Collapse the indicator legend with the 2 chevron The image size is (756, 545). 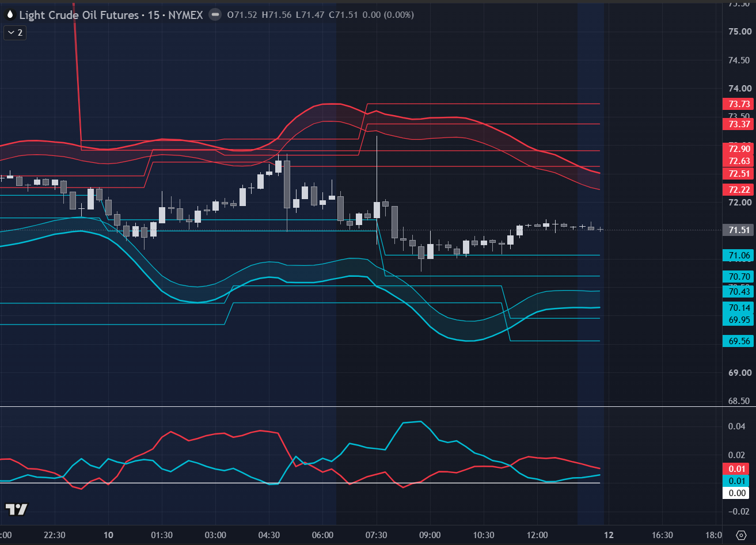[14, 33]
